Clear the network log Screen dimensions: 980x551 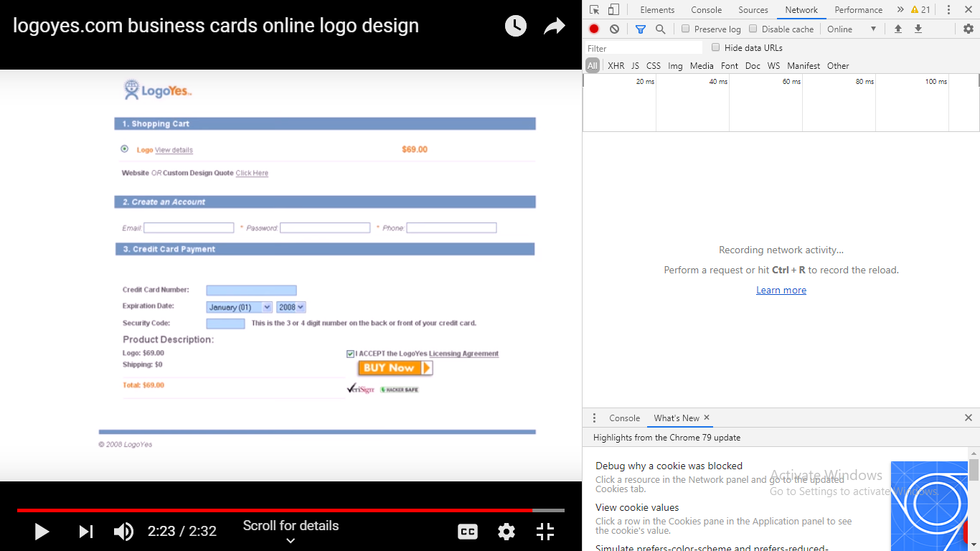614,29
